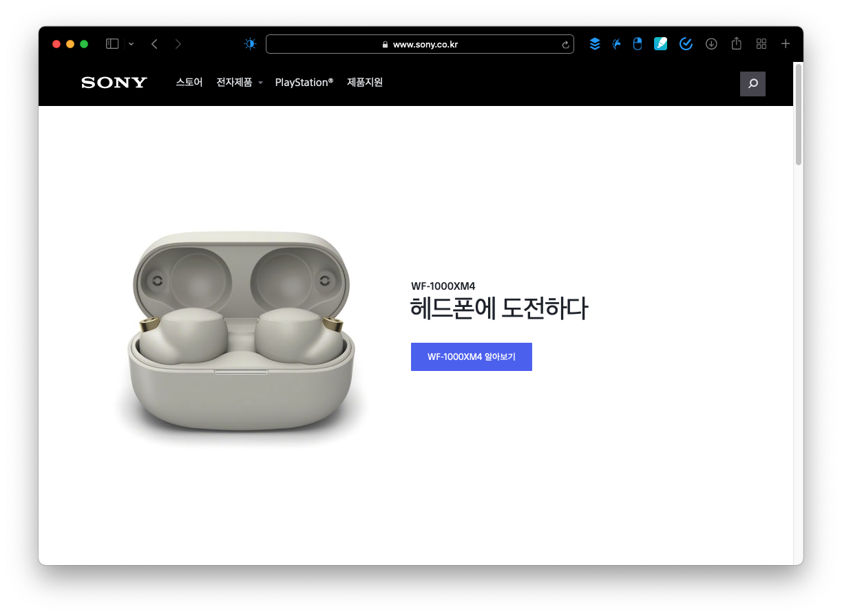Reload the page with the refresh icon
This screenshot has width=842, height=616.
pyautogui.click(x=566, y=45)
